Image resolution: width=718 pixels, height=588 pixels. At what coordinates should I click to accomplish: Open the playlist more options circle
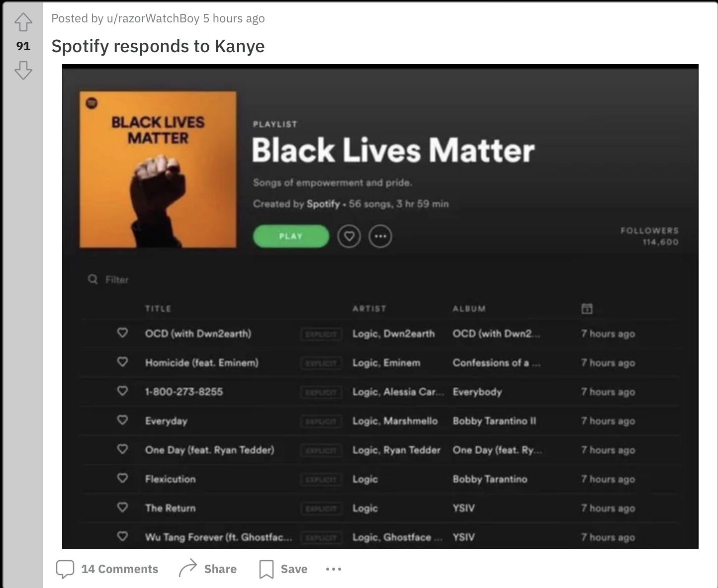(x=380, y=237)
